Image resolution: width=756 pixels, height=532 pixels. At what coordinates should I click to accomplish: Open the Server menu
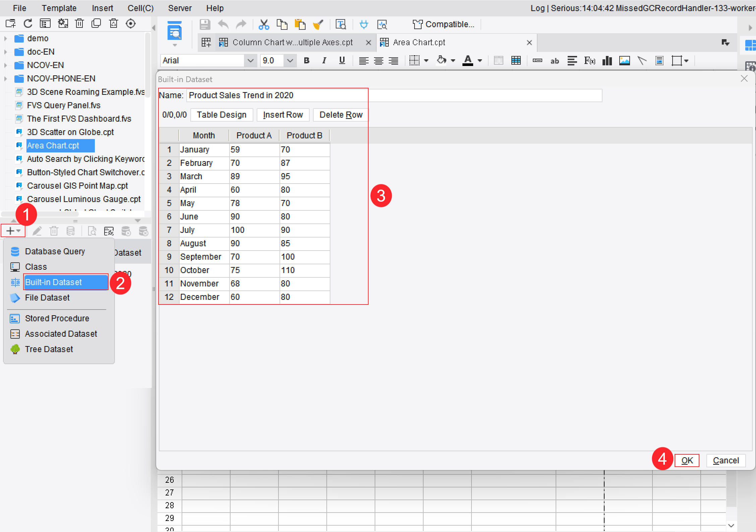pyautogui.click(x=180, y=8)
